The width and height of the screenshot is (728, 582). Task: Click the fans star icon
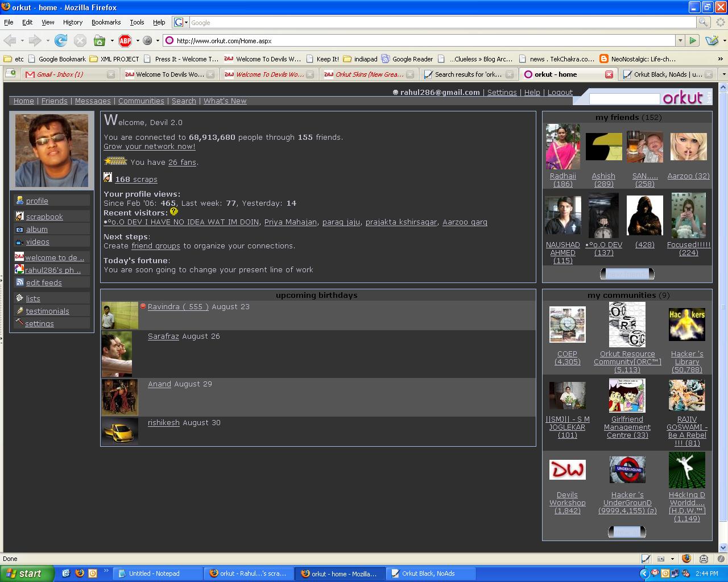[115, 161]
